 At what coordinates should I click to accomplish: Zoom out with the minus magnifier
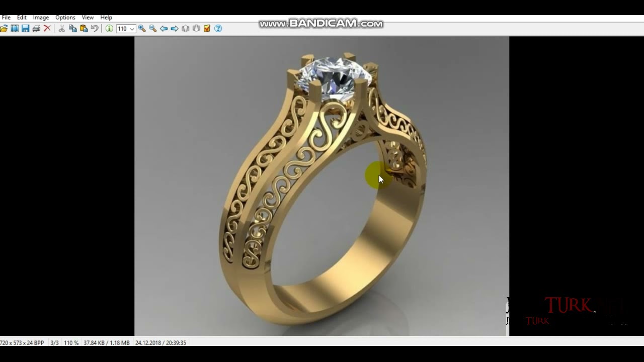tap(153, 29)
